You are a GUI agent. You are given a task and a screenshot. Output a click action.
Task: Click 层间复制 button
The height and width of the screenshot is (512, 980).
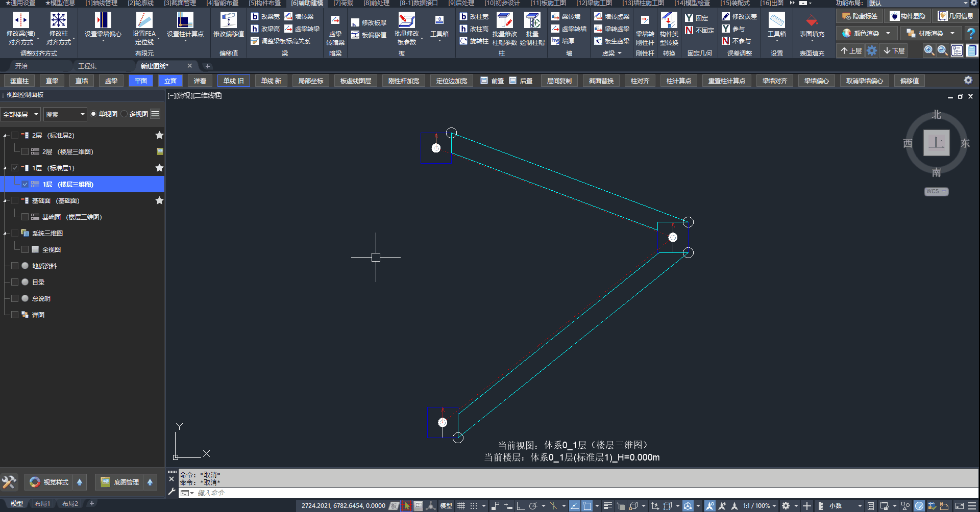(x=559, y=81)
